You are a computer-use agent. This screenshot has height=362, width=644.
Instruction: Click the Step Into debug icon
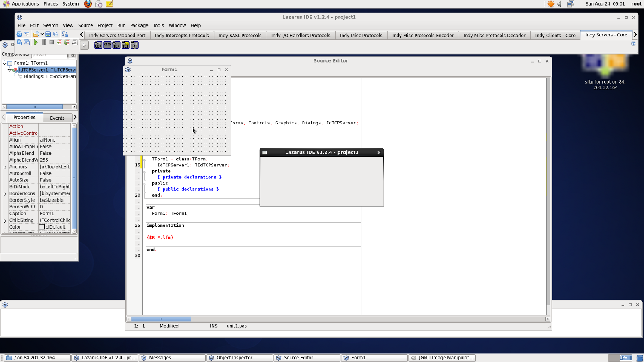(x=59, y=42)
